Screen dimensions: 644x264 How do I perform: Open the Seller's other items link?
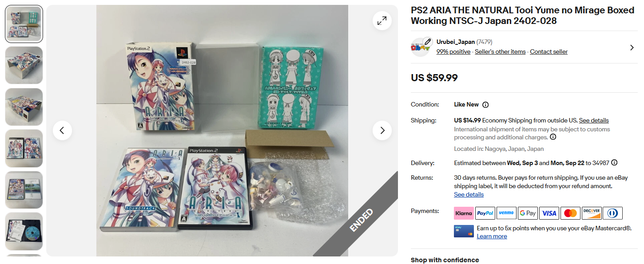point(500,52)
